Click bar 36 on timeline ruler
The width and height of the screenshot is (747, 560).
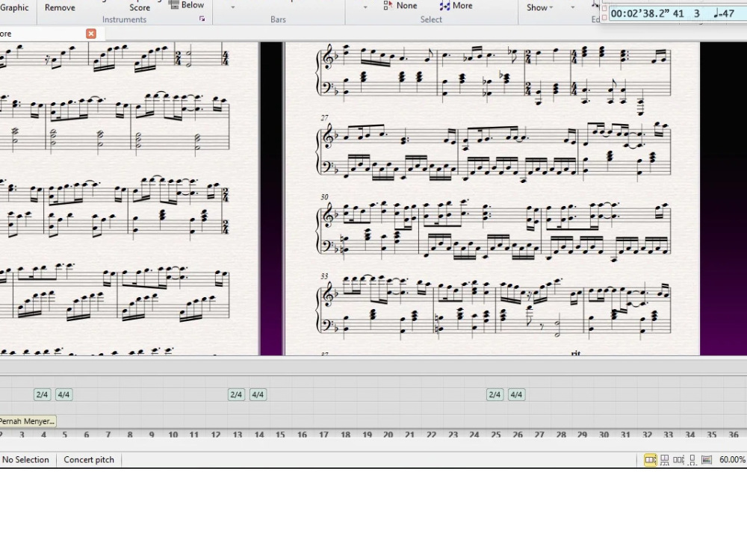734,435
